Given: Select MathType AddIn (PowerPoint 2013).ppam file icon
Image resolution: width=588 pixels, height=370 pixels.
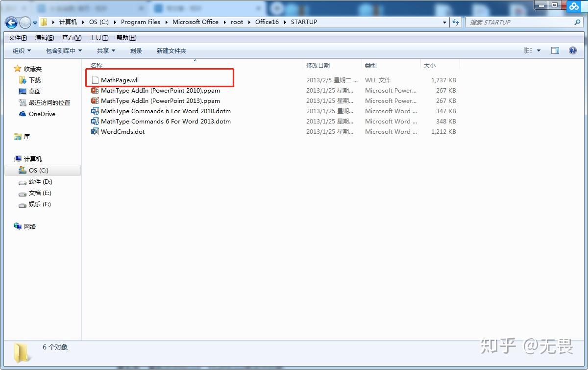Looking at the screenshot, I should point(95,100).
